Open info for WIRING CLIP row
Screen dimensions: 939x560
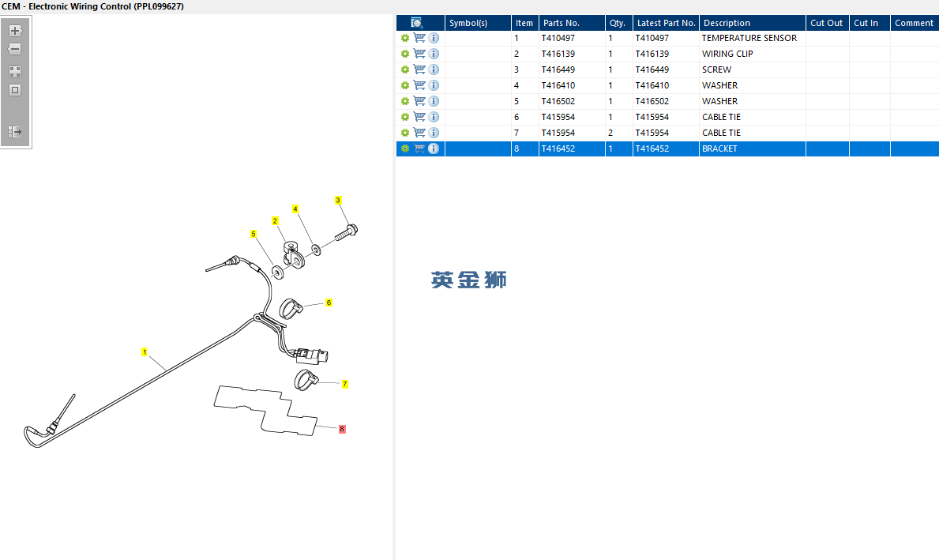[434, 53]
